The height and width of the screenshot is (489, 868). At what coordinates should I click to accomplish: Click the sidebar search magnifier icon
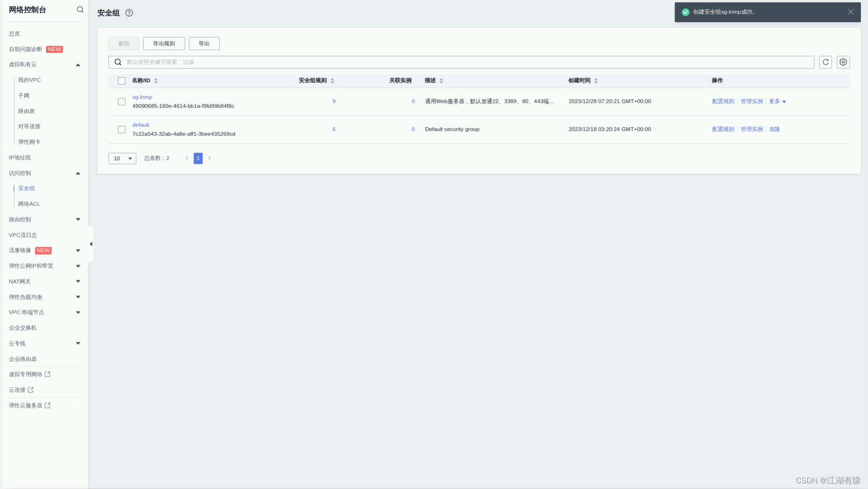point(80,9)
